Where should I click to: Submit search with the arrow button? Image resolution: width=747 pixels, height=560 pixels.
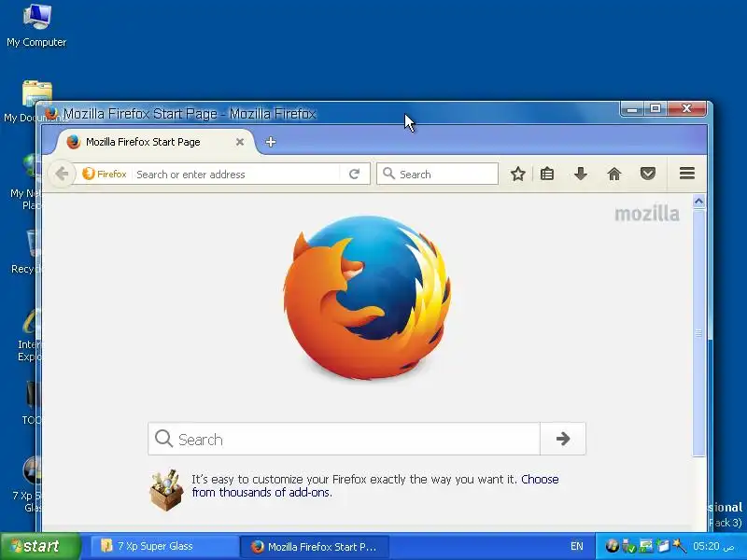[563, 439]
